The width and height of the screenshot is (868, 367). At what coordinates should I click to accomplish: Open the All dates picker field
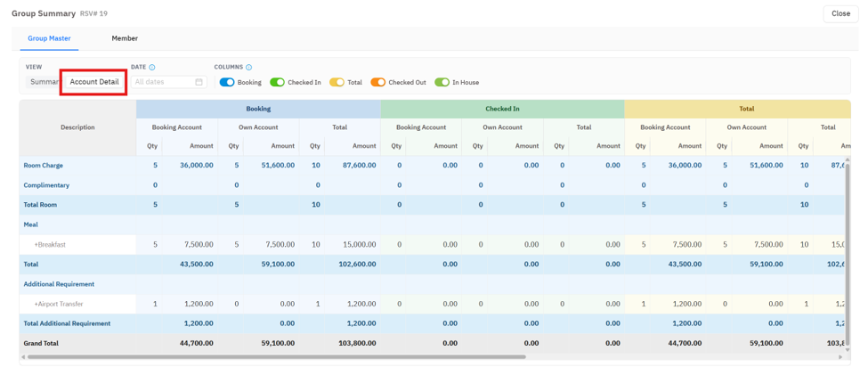pos(169,82)
